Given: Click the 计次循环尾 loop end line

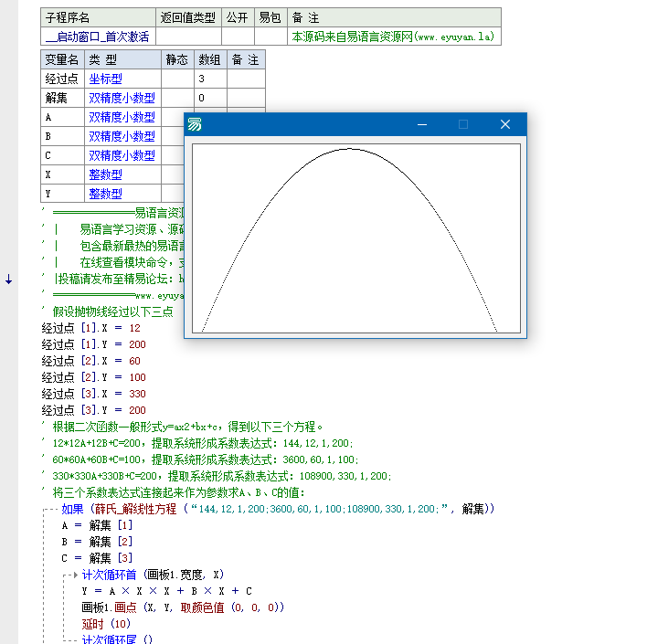Looking at the screenshot, I should pyautogui.click(x=117, y=639).
